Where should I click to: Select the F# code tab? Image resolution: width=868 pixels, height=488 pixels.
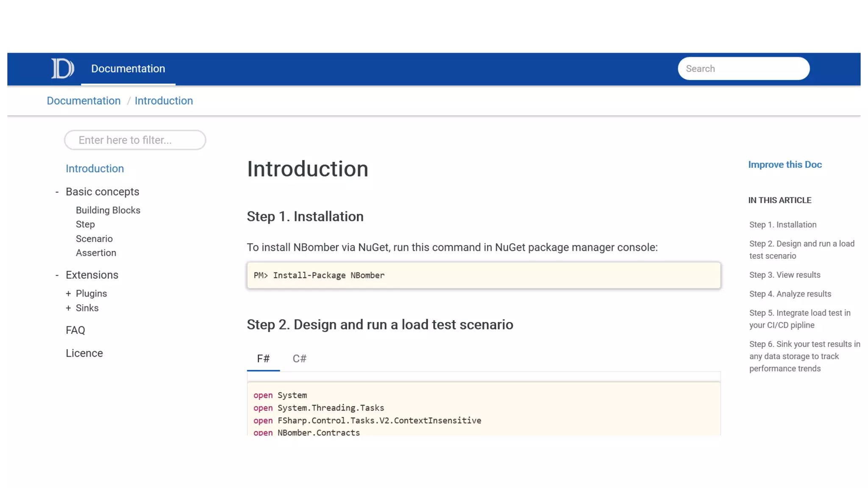pos(263,359)
